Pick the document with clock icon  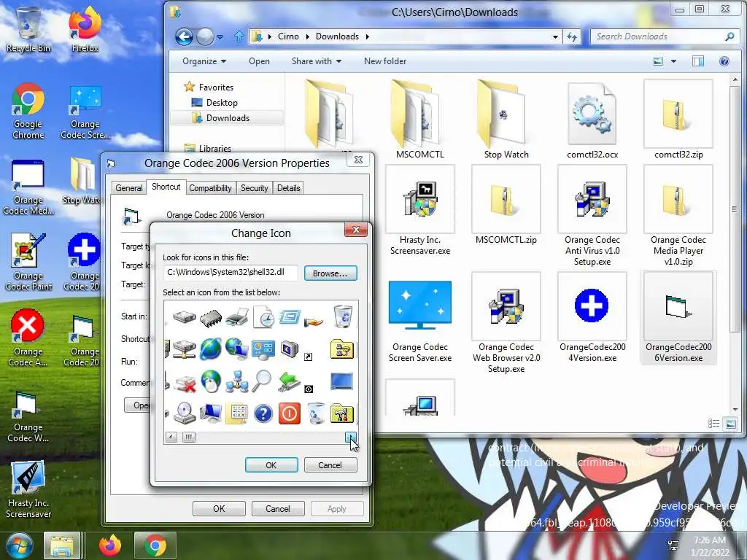point(263,316)
